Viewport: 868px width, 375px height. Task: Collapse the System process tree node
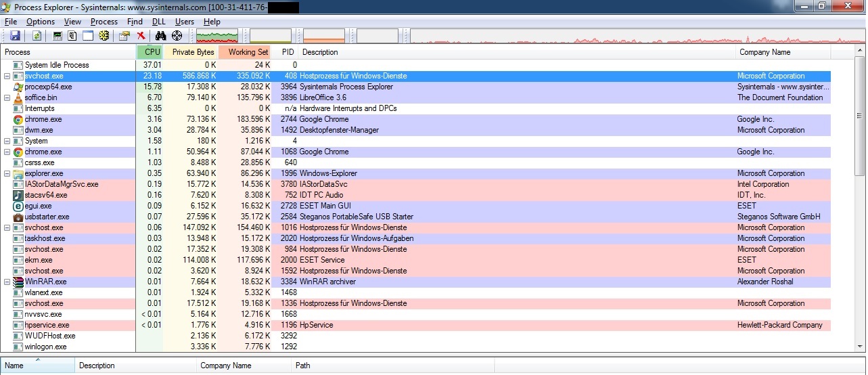7,141
